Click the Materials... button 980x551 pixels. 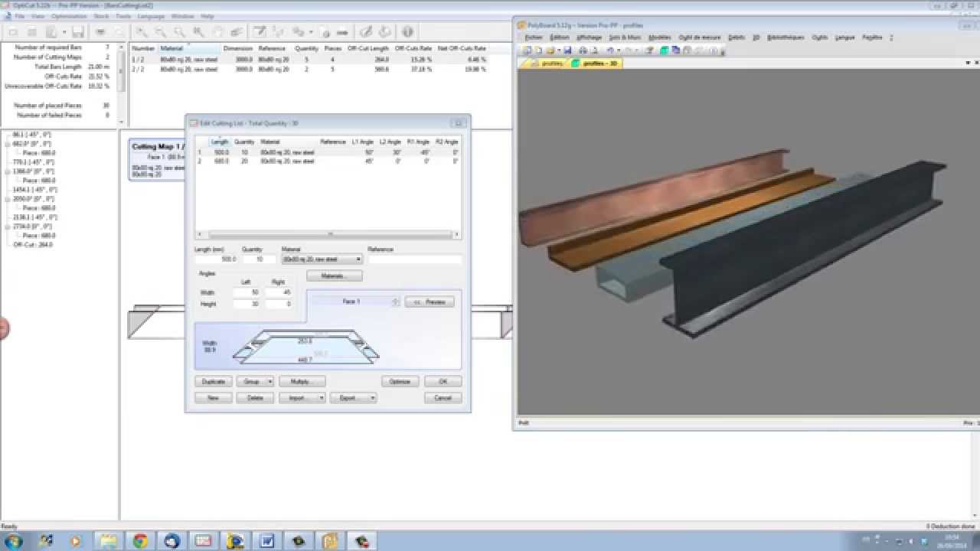coord(335,275)
